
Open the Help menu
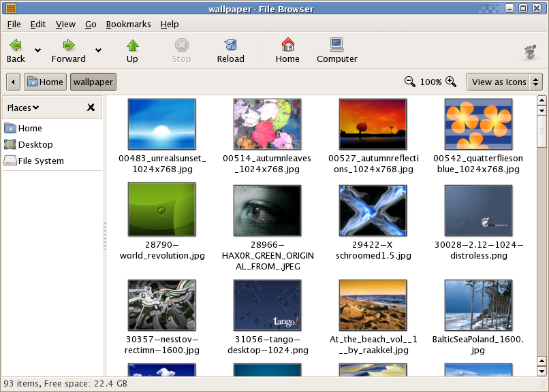tap(170, 24)
